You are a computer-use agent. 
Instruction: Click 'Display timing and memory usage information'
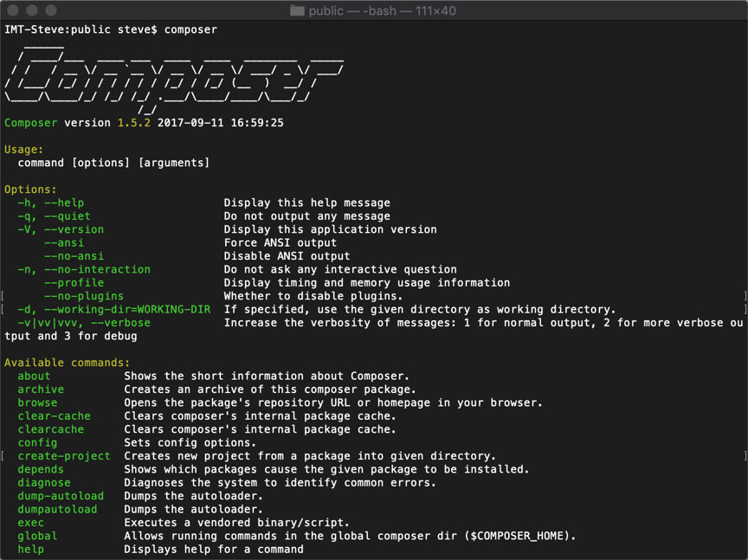(367, 283)
